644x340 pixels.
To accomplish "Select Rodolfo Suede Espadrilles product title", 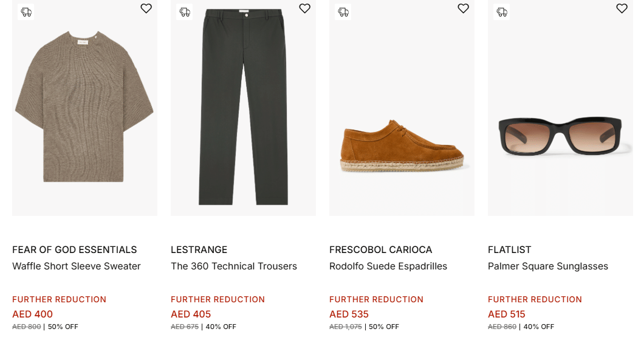I will pos(388,266).
